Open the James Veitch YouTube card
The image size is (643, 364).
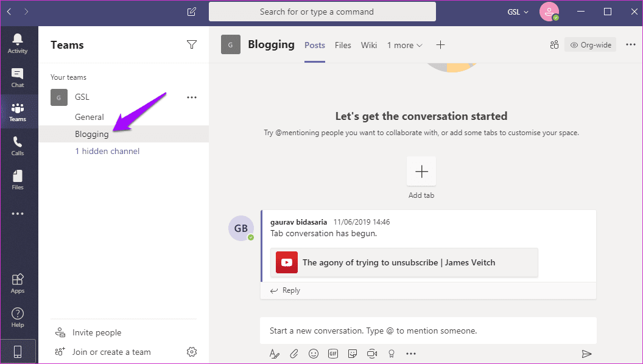click(404, 262)
